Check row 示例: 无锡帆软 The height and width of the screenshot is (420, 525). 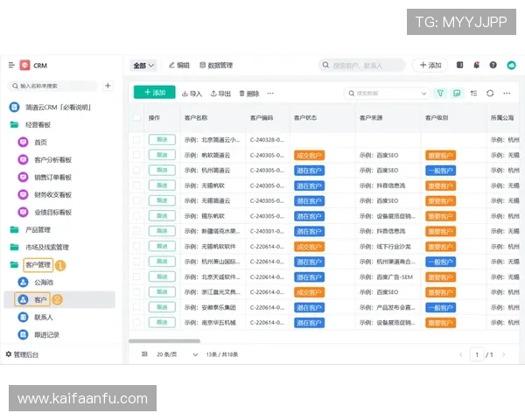pos(136,185)
